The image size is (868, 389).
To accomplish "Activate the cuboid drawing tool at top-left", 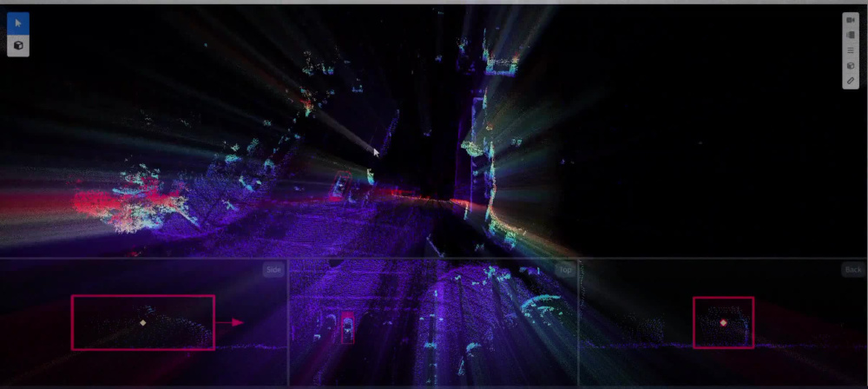I will click(x=18, y=45).
